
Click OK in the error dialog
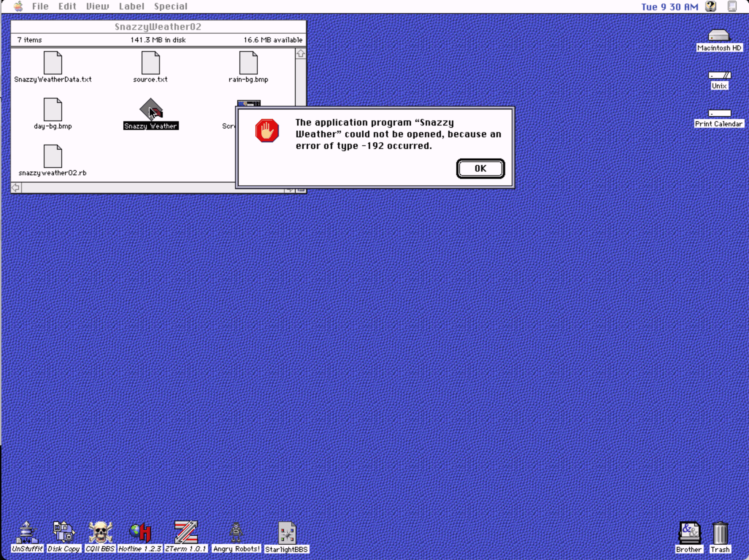coord(480,169)
